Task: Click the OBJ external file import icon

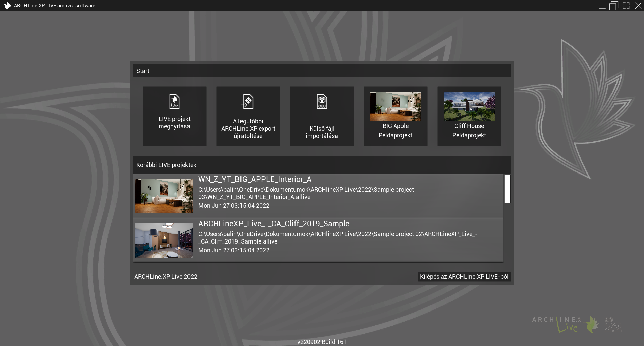Action: tap(322, 101)
